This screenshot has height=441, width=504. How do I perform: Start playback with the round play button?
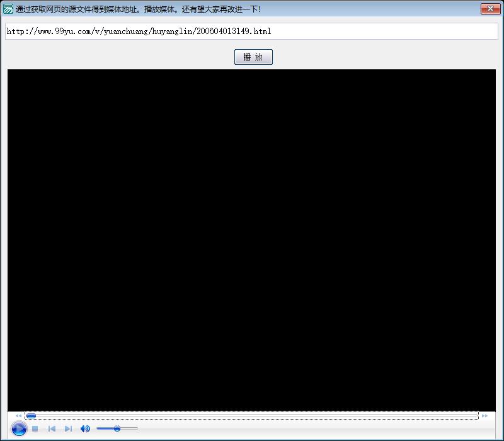point(19,428)
